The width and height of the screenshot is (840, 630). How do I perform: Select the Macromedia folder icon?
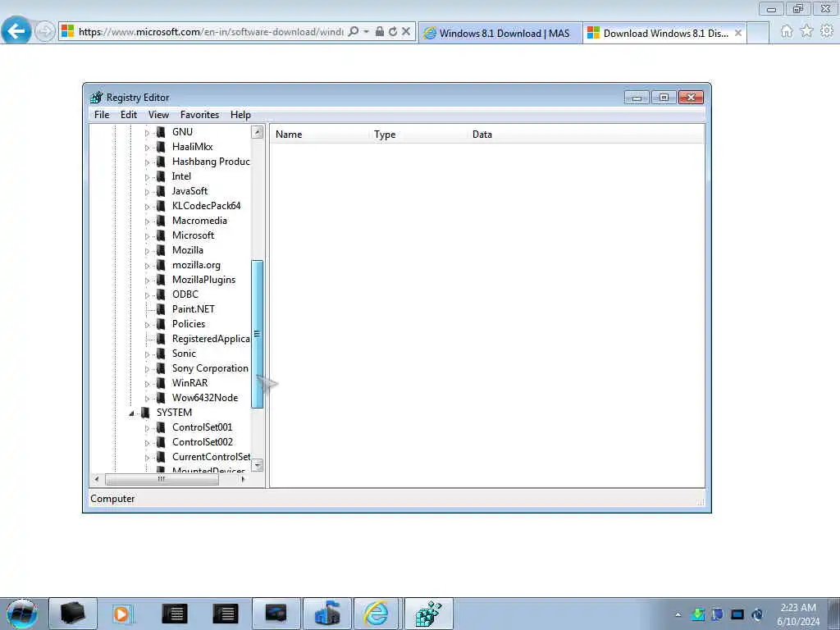[x=161, y=220]
